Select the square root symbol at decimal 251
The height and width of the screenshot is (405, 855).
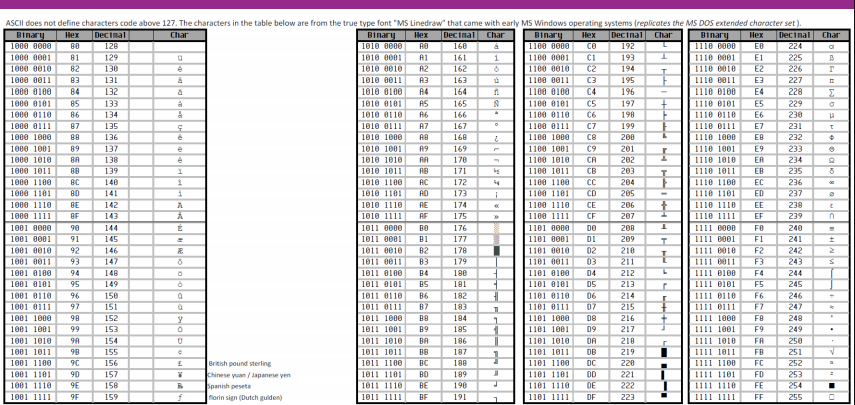832,353
